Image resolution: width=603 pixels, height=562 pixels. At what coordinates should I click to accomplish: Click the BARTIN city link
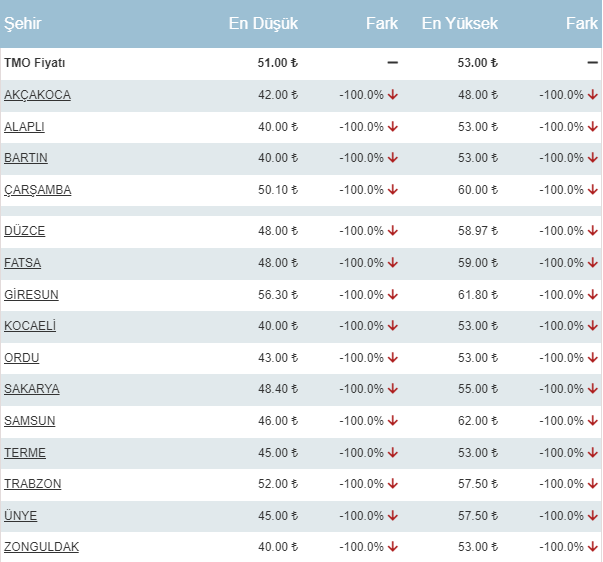click(x=26, y=158)
